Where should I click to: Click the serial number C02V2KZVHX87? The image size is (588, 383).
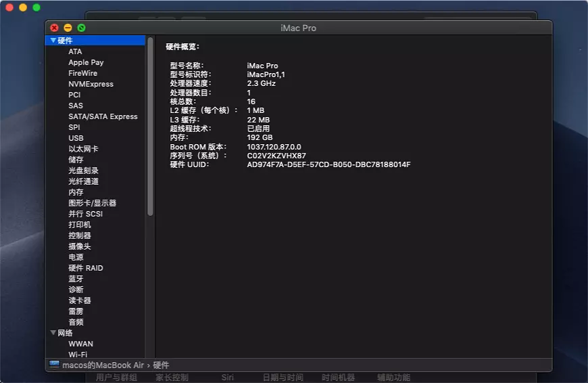coord(276,156)
